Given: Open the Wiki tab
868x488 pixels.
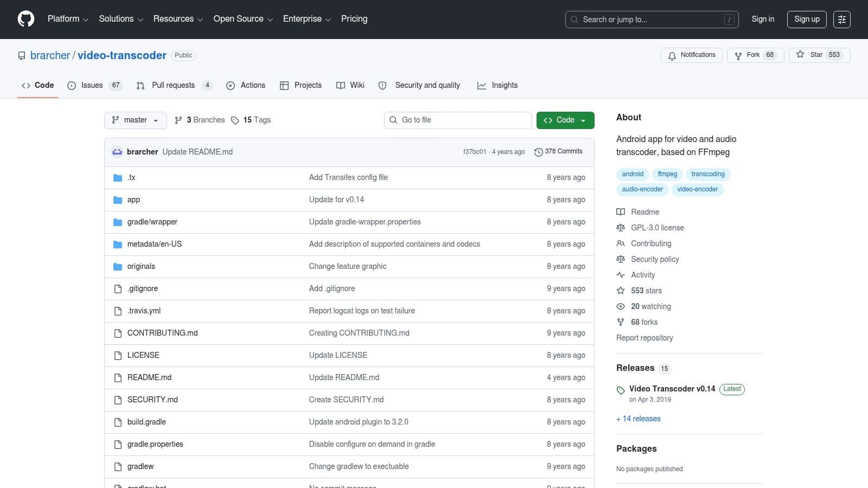Looking at the screenshot, I should [x=350, y=85].
